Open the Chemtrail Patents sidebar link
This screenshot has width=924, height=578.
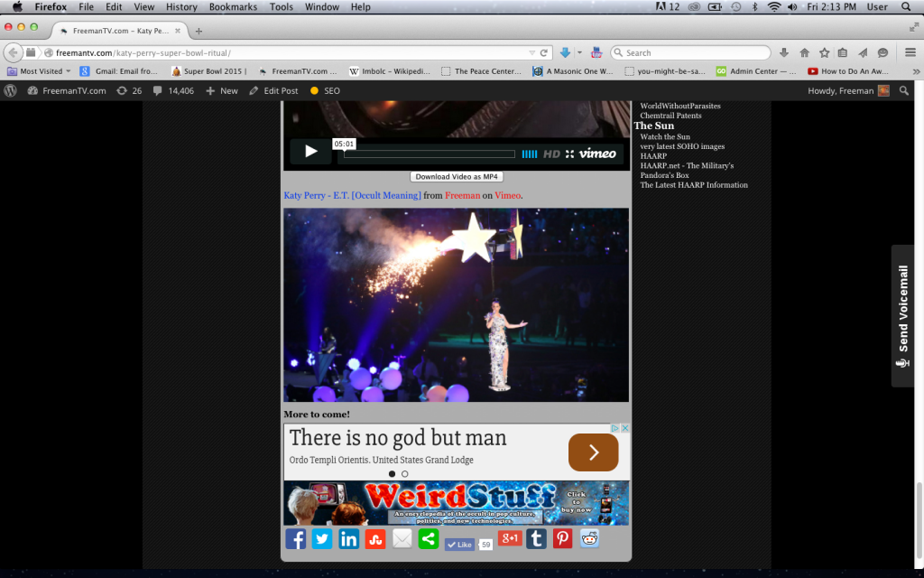(x=670, y=116)
